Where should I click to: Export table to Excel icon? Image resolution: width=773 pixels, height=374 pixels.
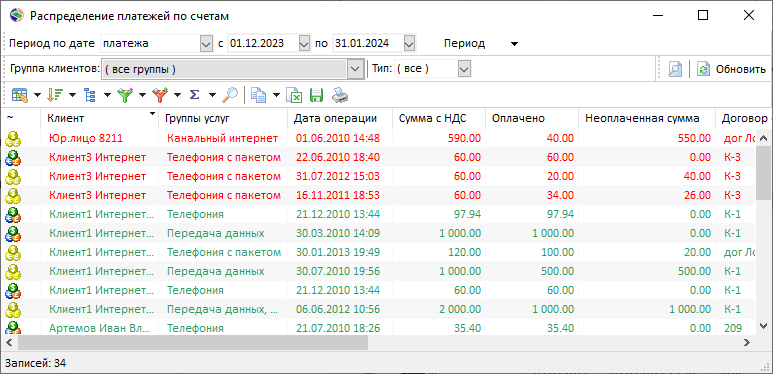pos(294,95)
